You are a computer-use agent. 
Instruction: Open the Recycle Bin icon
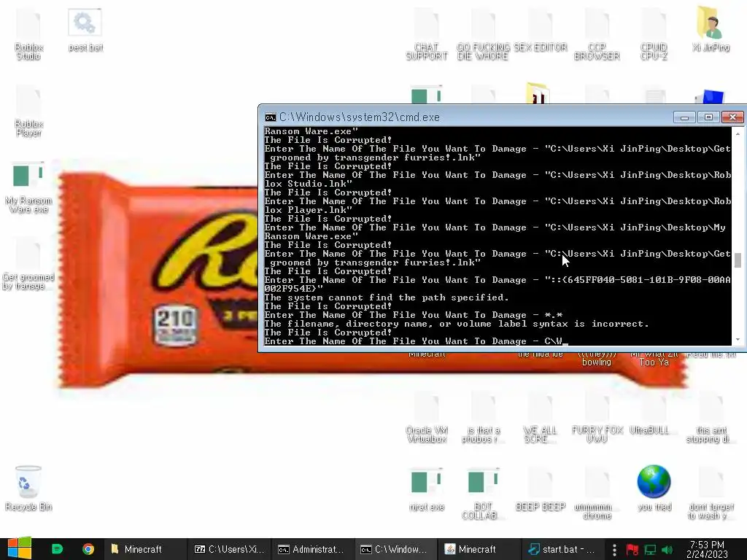coord(28,488)
